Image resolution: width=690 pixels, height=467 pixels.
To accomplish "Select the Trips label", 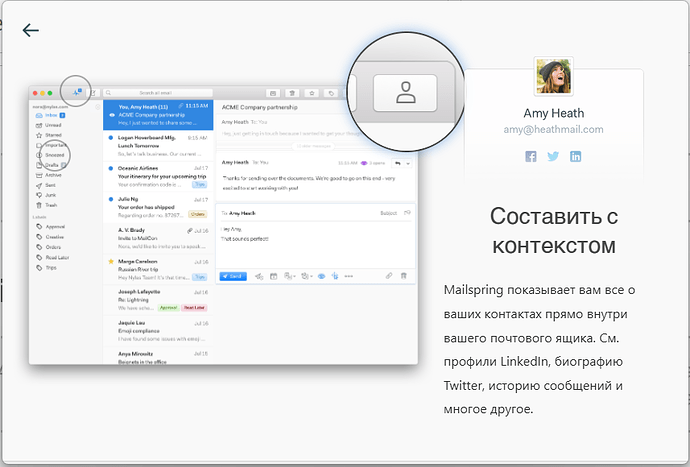I will [47, 268].
